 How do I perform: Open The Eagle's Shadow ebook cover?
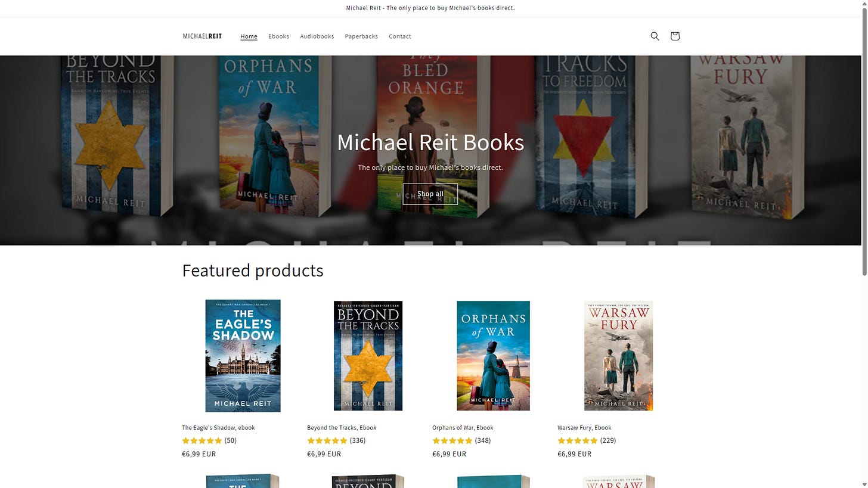(243, 356)
